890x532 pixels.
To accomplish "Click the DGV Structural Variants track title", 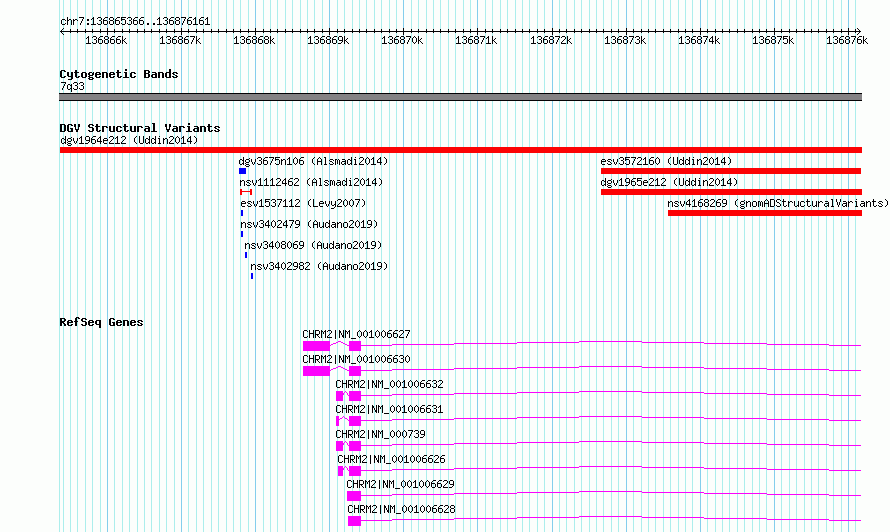I will point(140,128).
